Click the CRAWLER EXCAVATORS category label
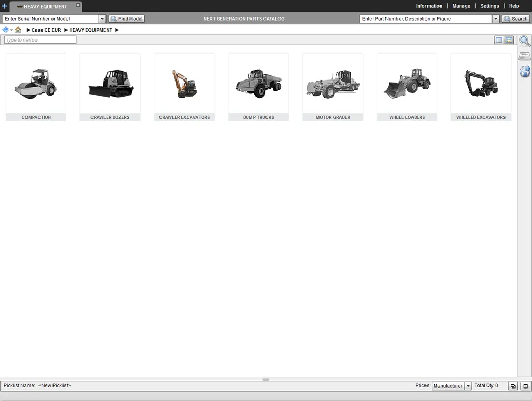Image resolution: width=532 pixels, height=401 pixels. pos(184,117)
